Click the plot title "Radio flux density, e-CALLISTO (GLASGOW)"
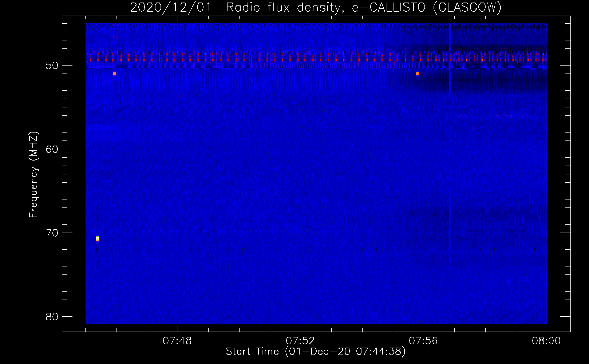This screenshot has width=589, height=364. (x=364, y=7)
